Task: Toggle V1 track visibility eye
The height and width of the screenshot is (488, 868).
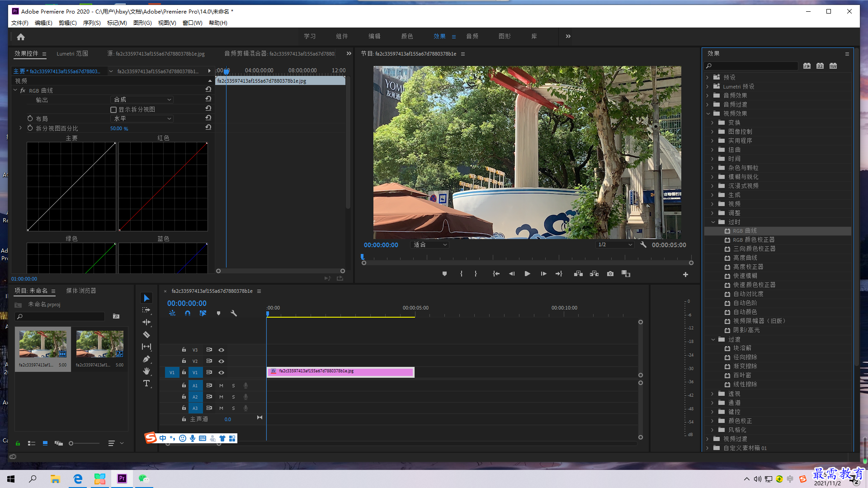Action: (222, 373)
